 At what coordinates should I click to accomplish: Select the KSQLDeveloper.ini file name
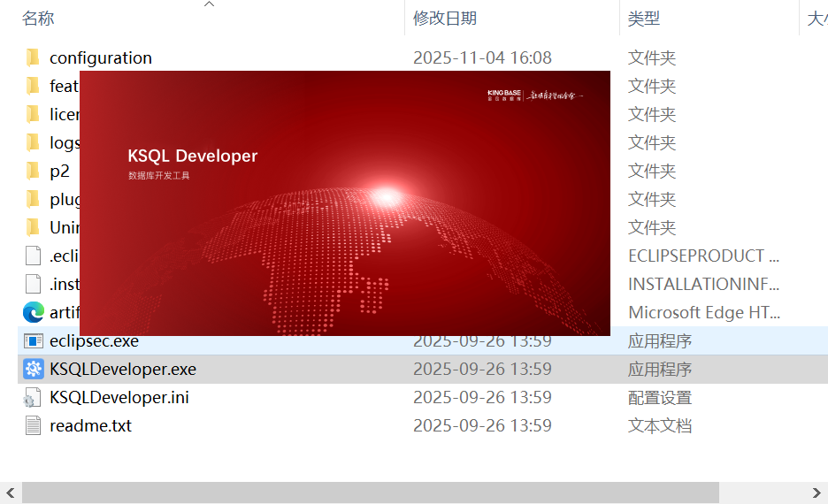point(119,397)
